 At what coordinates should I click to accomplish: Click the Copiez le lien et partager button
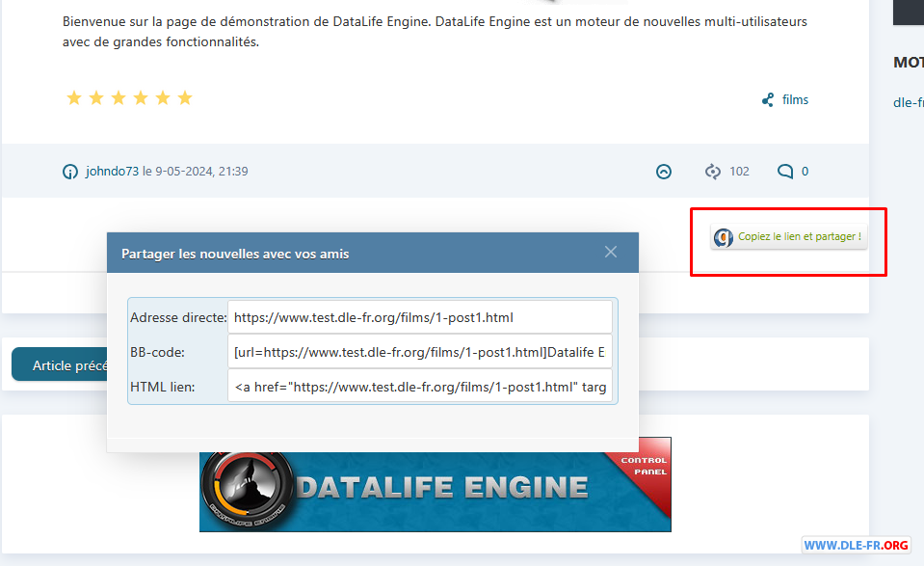coord(788,236)
